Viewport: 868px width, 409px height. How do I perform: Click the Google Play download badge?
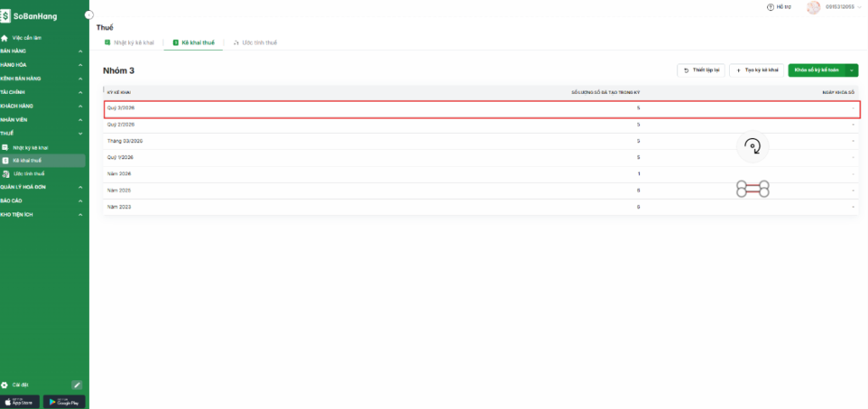point(64,401)
